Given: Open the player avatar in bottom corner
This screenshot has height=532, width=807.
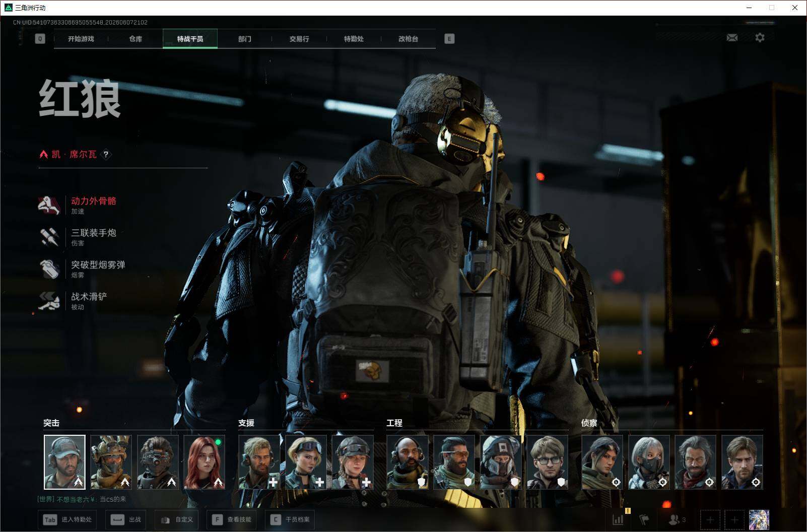Looking at the screenshot, I should click(x=759, y=519).
